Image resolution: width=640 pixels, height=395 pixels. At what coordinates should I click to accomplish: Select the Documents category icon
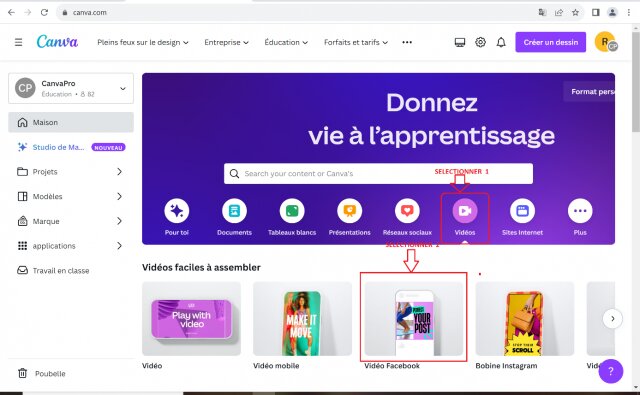(234, 211)
